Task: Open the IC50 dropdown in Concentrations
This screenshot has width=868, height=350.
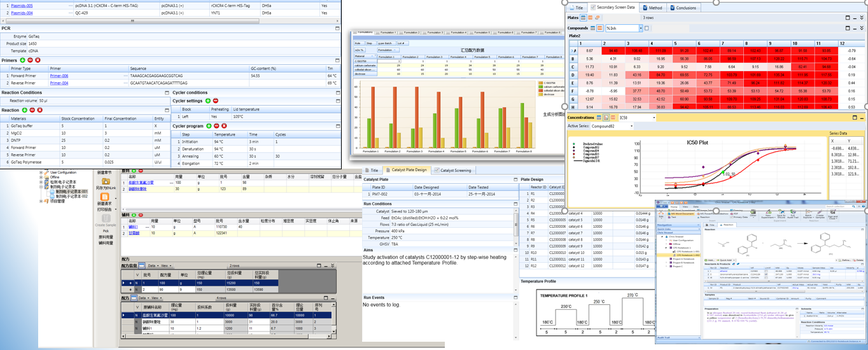Action: pyautogui.click(x=653, y=118)
